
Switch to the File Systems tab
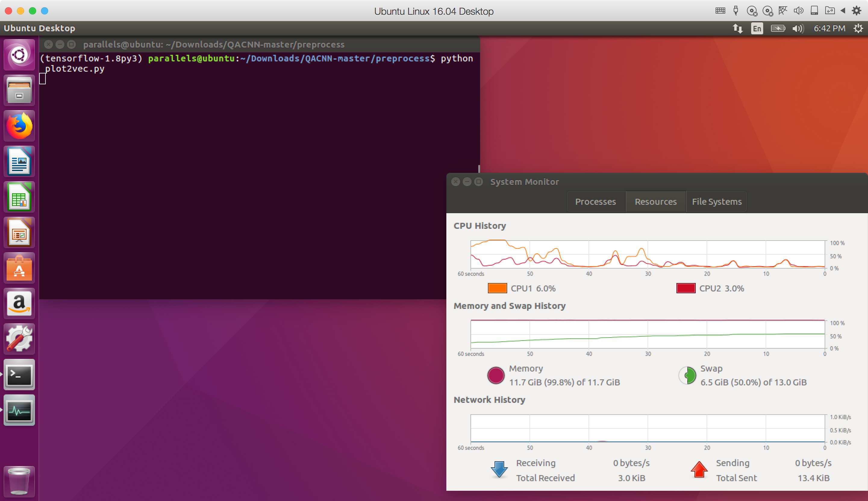point(717,202)
